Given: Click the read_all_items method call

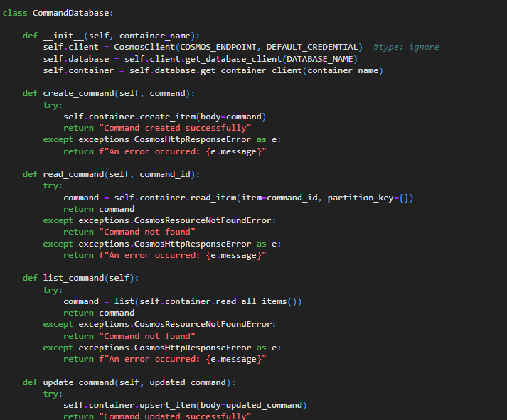Looking at the screenshot, I should pos(251,301).
